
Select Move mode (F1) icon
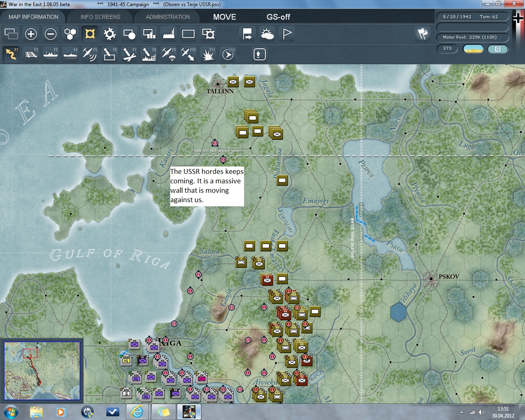click(x=11, y=54)
